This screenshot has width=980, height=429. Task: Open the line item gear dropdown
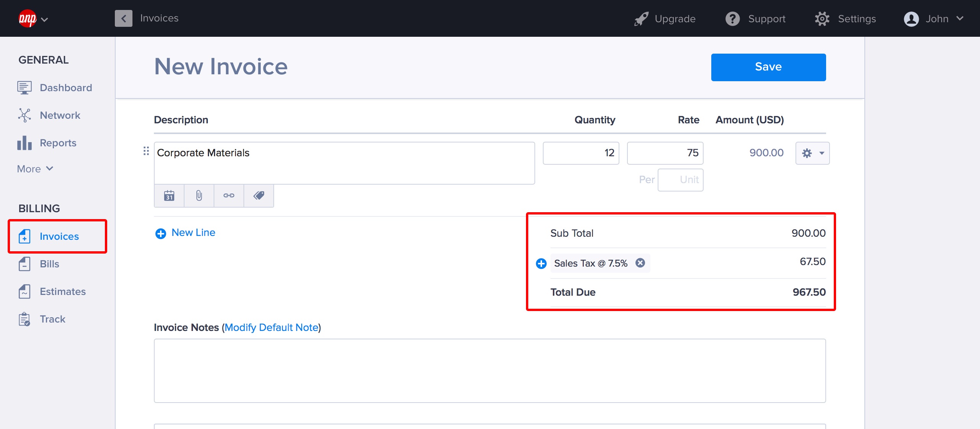pos(812,153)
